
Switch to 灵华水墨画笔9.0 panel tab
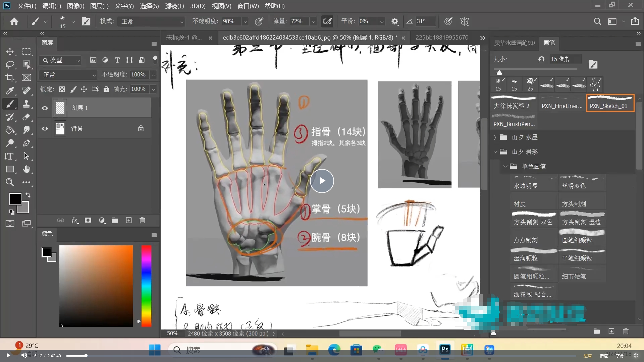[515, 43]
